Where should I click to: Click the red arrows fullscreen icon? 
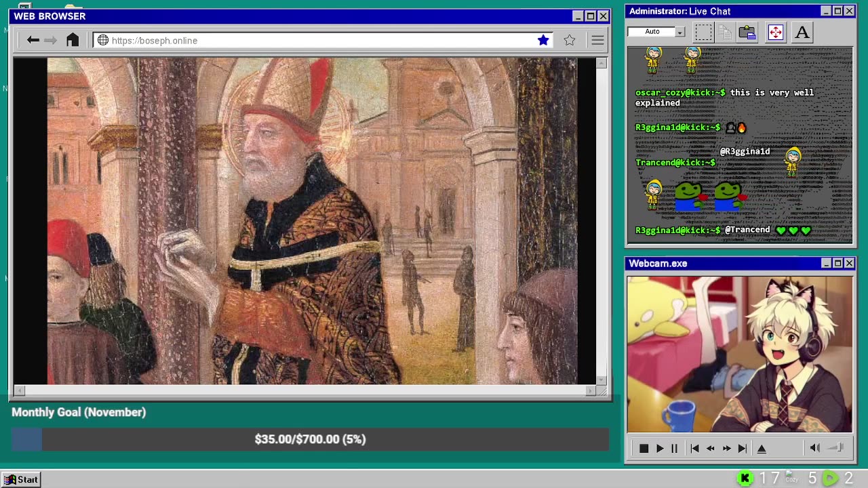[x=775, y=32]
